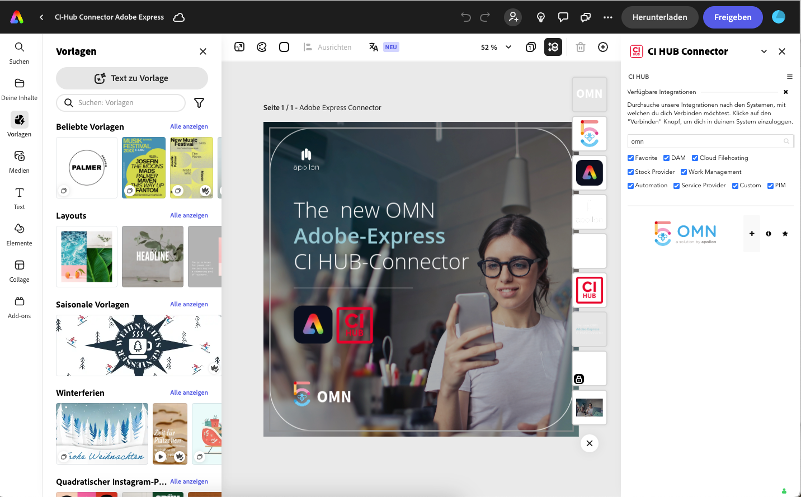Click the Text zu Vorlage button
Image resolution: width=802 pixels, height=498 pixels.
(132, 78)
